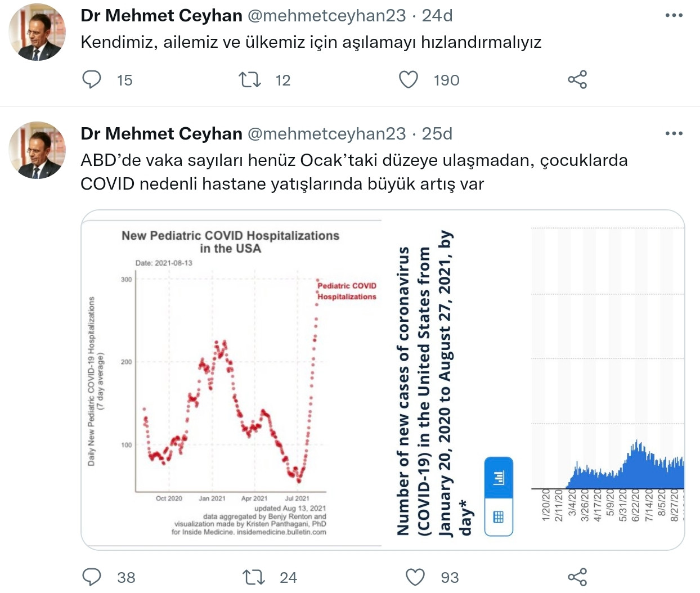The image size is (700, 593).
Task: Switch embedded Statista chart to table view
Action: click(x=498, y=515)
